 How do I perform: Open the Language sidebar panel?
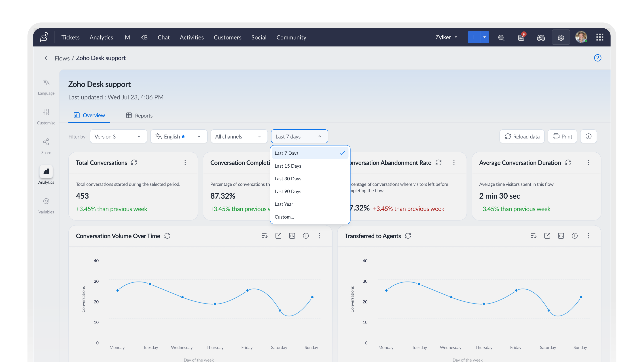tap(46, 87)
